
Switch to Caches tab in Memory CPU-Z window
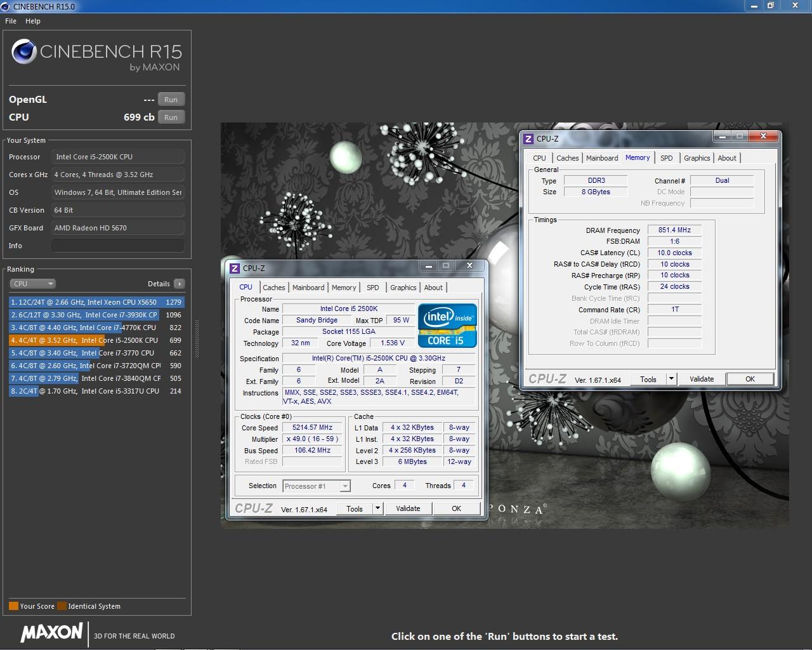(x=568, y=158)
